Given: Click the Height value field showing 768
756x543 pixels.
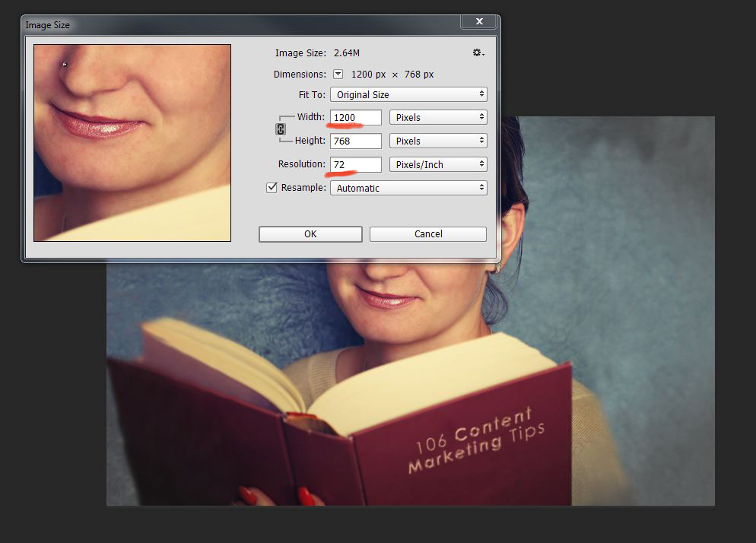Looking at the screenshot, I should 355,141.
